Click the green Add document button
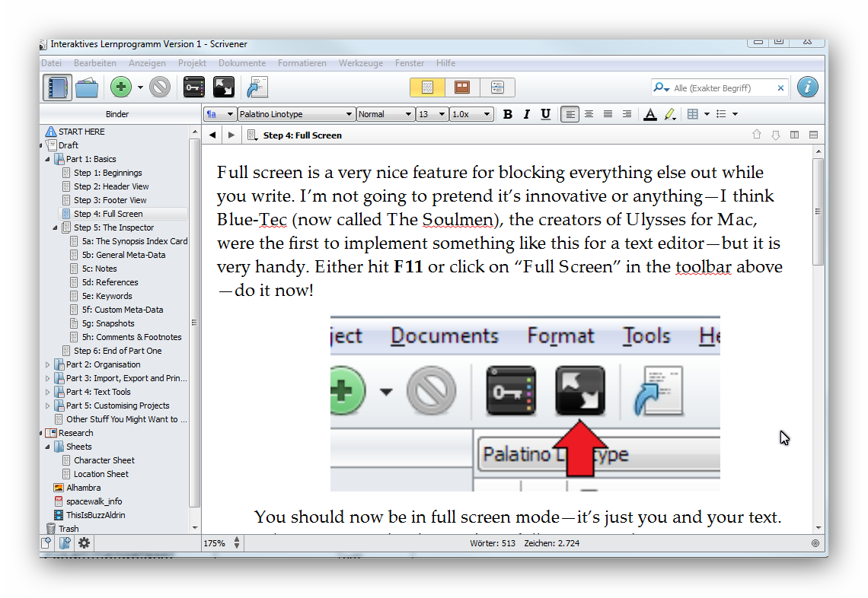Screen dimensions: 868x598 pyautogui.click(x=120, y=87)
